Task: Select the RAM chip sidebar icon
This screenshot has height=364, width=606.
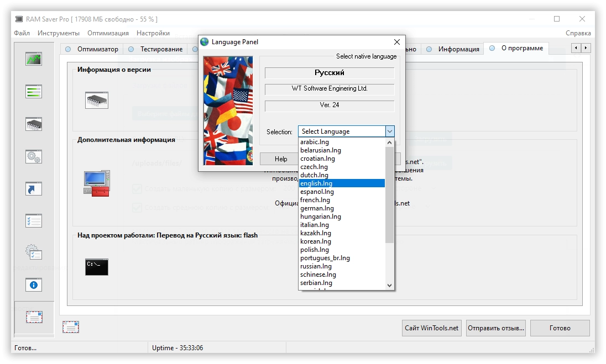Action: click(x=34, y=124)
